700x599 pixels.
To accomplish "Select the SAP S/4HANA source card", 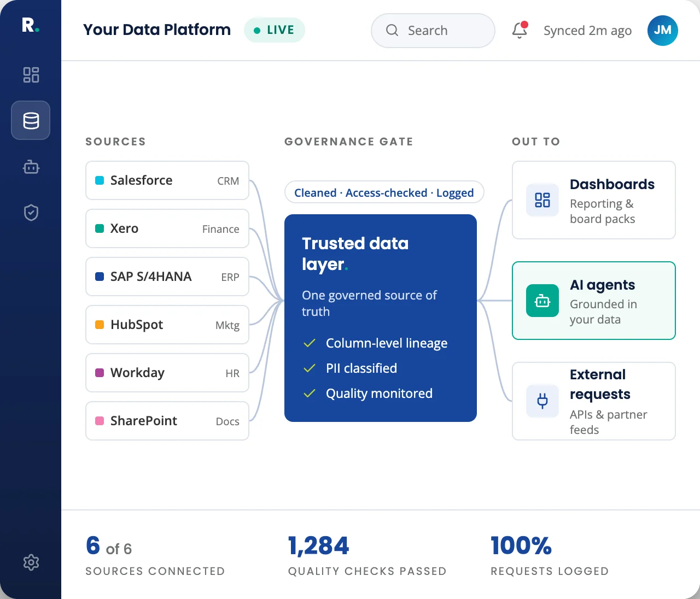I will tap(167, 277).
